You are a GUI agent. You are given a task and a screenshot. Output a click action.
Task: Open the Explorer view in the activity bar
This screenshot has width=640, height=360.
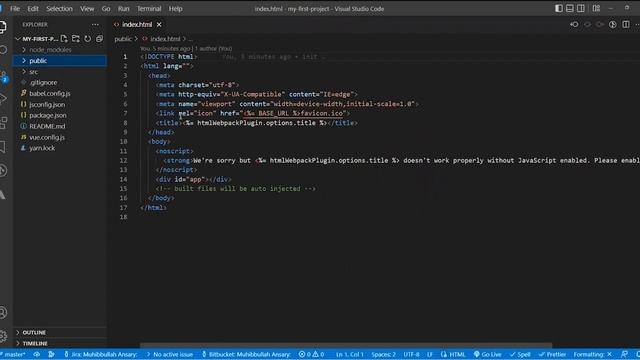3,27
